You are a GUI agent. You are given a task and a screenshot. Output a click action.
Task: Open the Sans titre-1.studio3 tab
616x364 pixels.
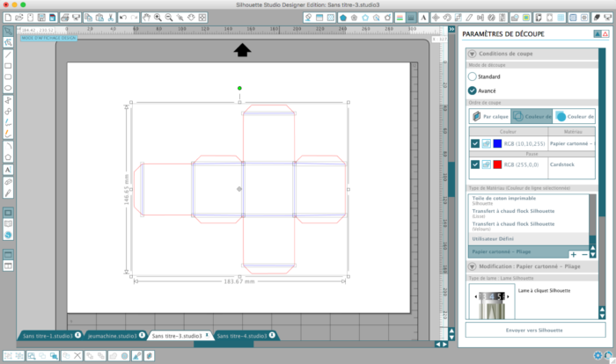tap(48, 336)
